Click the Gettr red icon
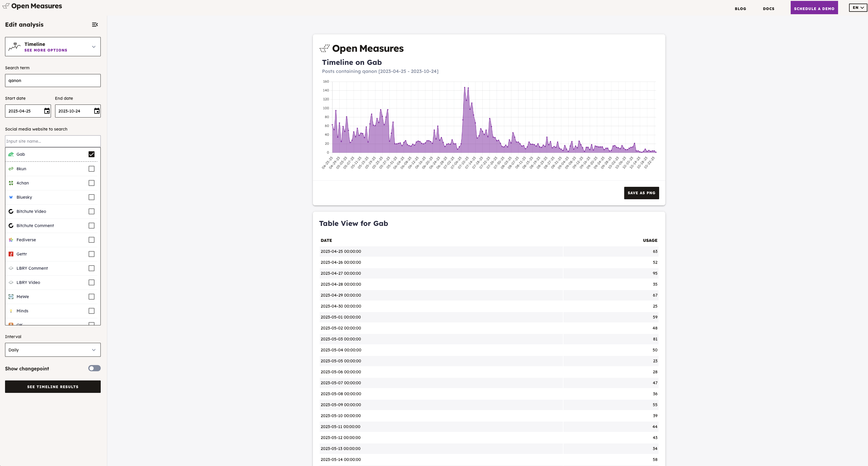 pyautogui.click(x=11, y=254)
